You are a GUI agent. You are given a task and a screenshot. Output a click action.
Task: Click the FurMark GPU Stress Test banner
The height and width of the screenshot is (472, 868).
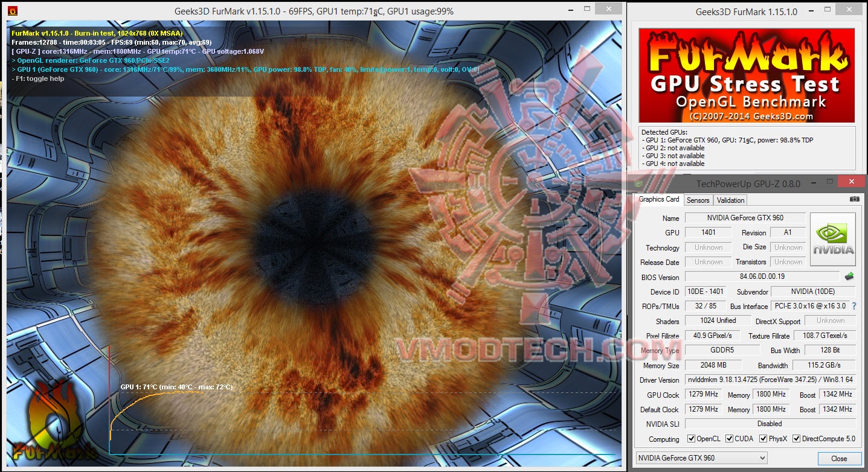[x=747, y=75]
